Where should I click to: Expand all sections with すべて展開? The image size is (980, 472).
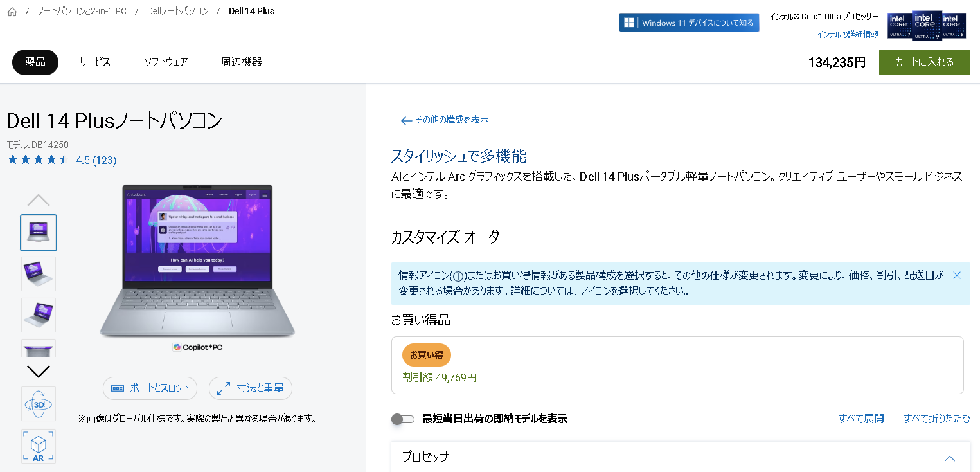pos(860,418)
